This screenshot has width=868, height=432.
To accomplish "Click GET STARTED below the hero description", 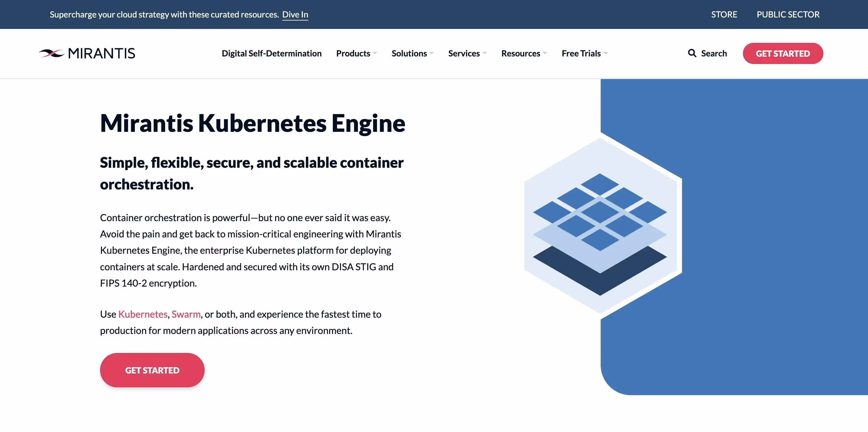I will tap(152, 370).
